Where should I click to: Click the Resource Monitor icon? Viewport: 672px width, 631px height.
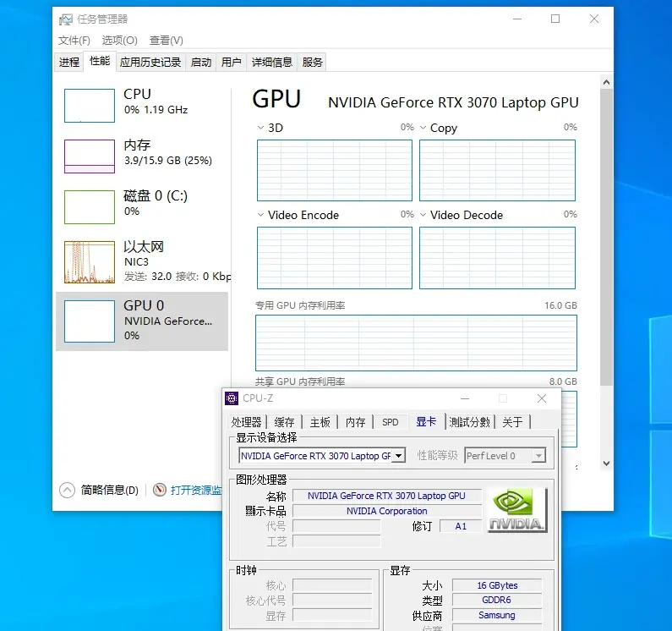pyautogui.click(x=160, y=490)
